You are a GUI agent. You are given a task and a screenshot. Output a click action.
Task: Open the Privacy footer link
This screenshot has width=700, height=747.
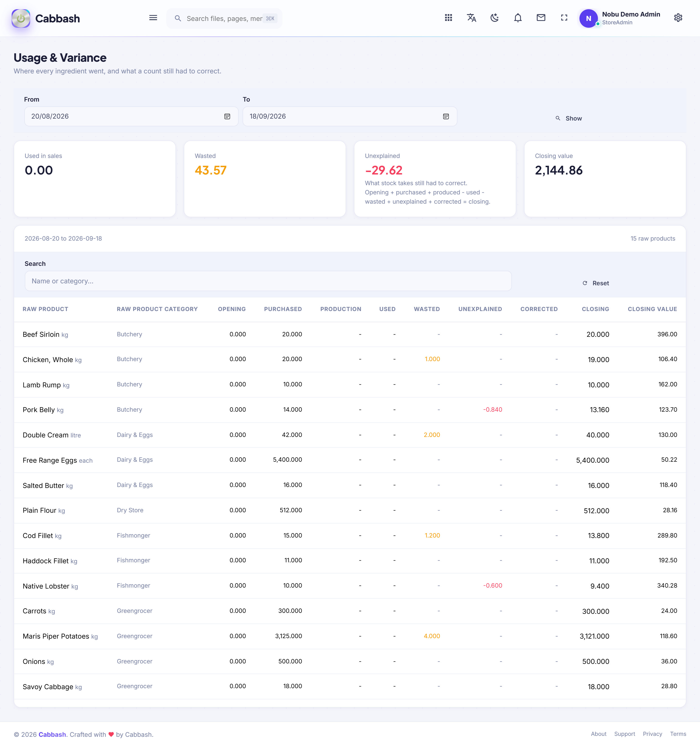coord(652,734)
